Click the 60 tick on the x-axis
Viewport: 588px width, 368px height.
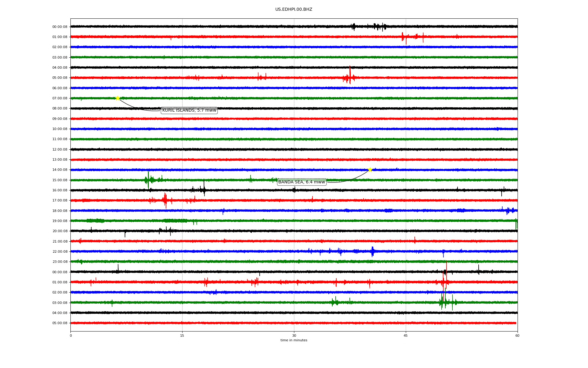point(517,335)
